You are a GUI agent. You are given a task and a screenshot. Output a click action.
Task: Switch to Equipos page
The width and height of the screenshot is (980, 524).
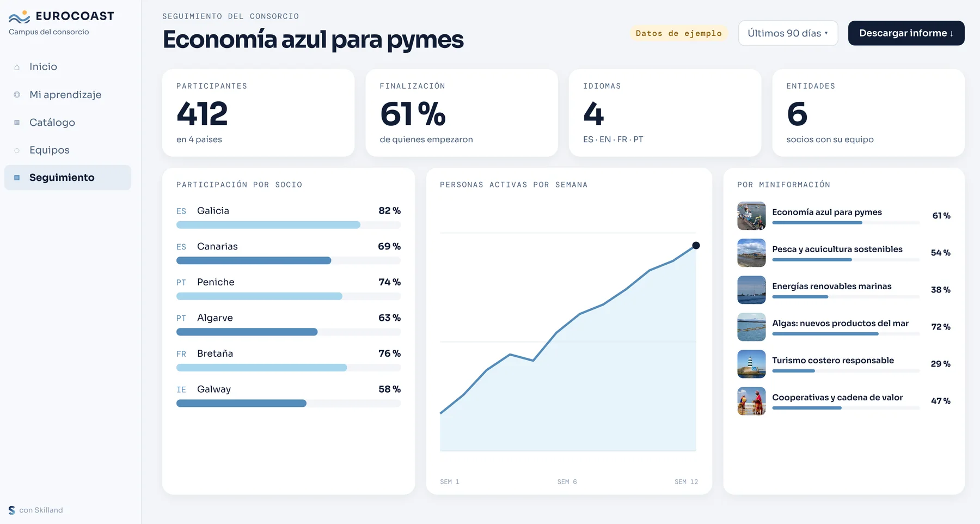68,150
